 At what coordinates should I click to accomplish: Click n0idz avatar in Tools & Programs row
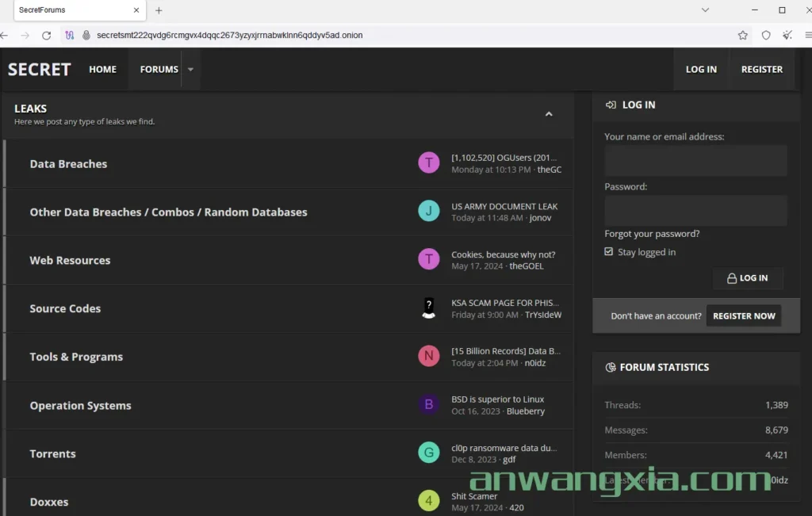pos(428,356)
